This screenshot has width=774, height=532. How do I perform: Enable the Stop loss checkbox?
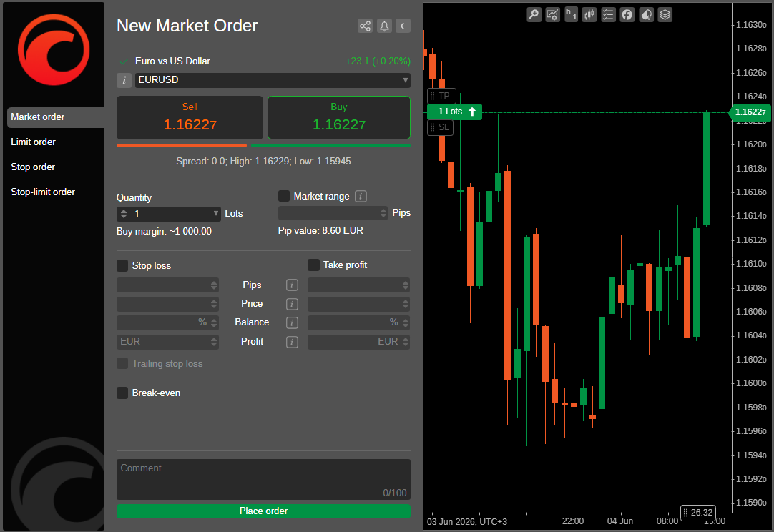click(x=122, y=265)
